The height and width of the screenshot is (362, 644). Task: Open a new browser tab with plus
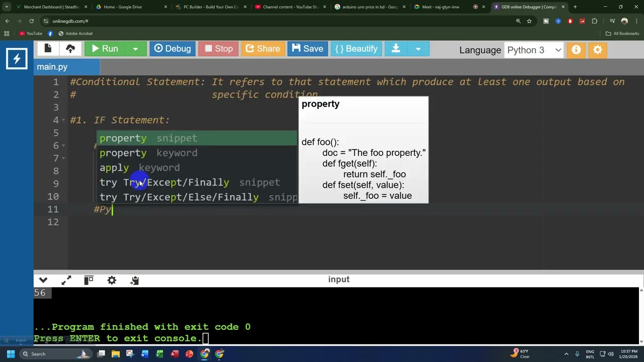pos(575,7)
